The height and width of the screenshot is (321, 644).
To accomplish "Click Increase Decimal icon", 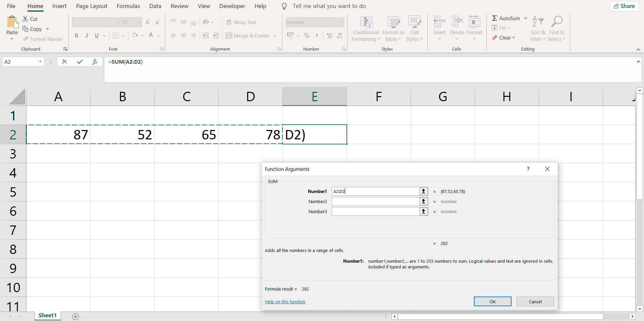I will 329,36.
